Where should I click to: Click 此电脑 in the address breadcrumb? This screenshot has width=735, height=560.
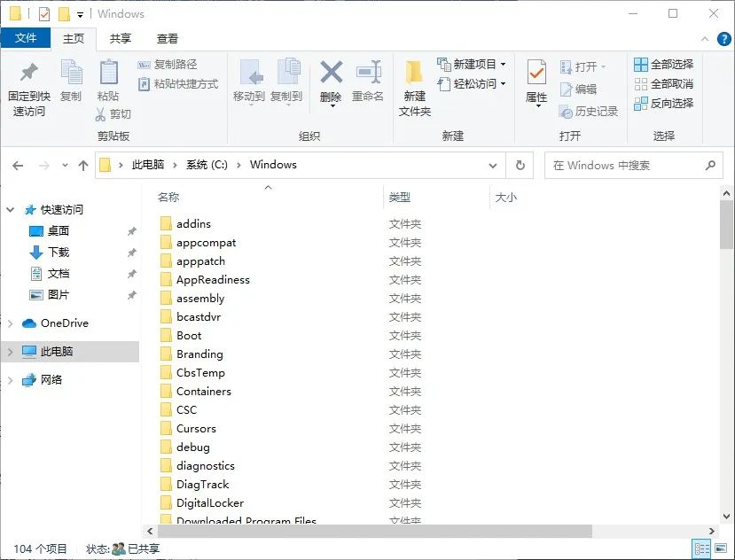(x=148, y=165)
